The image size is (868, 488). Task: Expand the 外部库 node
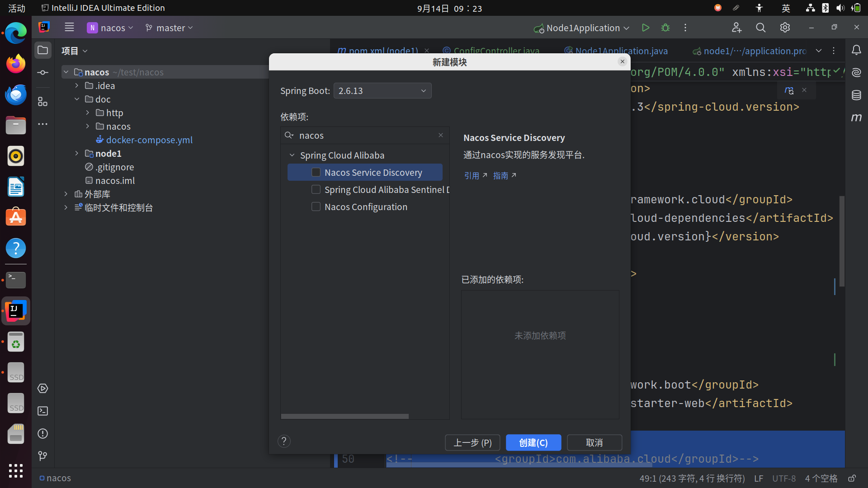pos(66,194)
